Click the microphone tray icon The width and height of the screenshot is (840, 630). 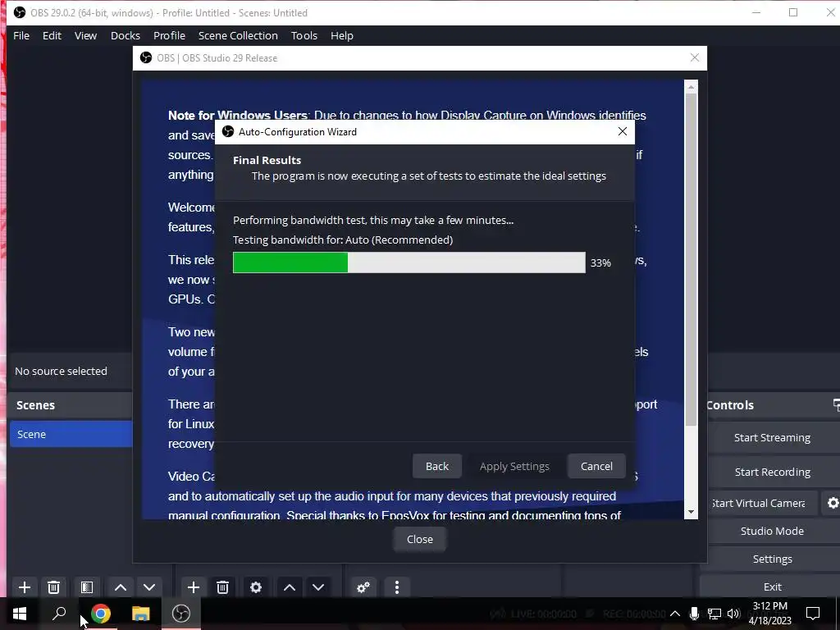click(694, 614)
